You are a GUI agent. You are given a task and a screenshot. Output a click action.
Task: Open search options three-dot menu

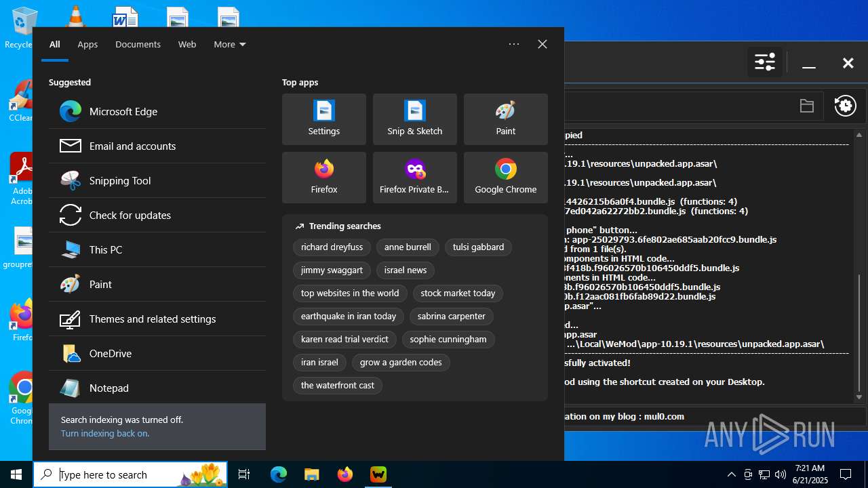pos(514,44)
